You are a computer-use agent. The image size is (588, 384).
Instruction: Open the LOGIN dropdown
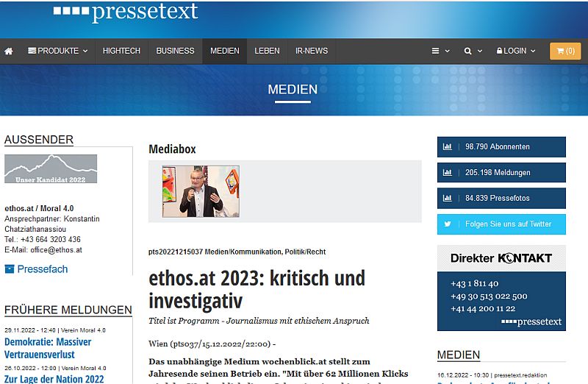[x=516, y=51]
